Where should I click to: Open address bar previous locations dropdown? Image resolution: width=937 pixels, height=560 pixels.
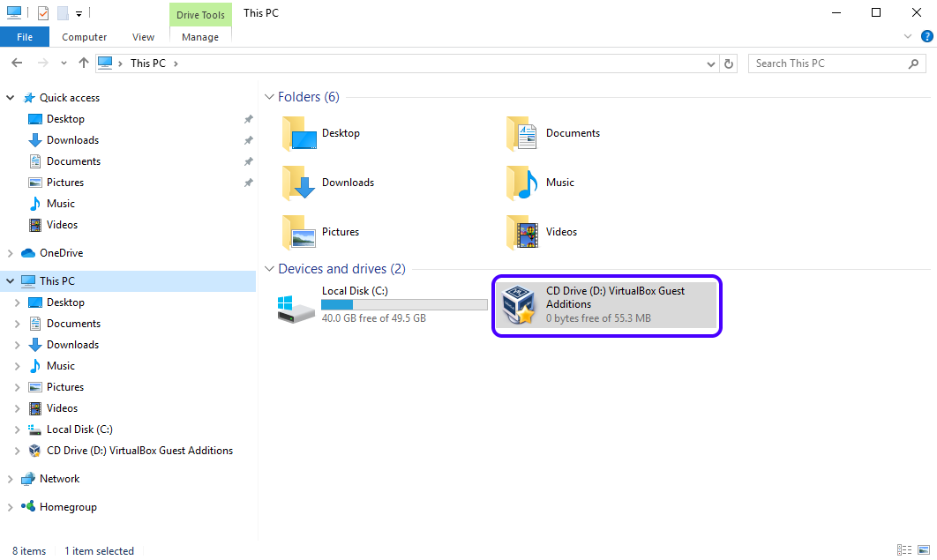coord(710,63)
